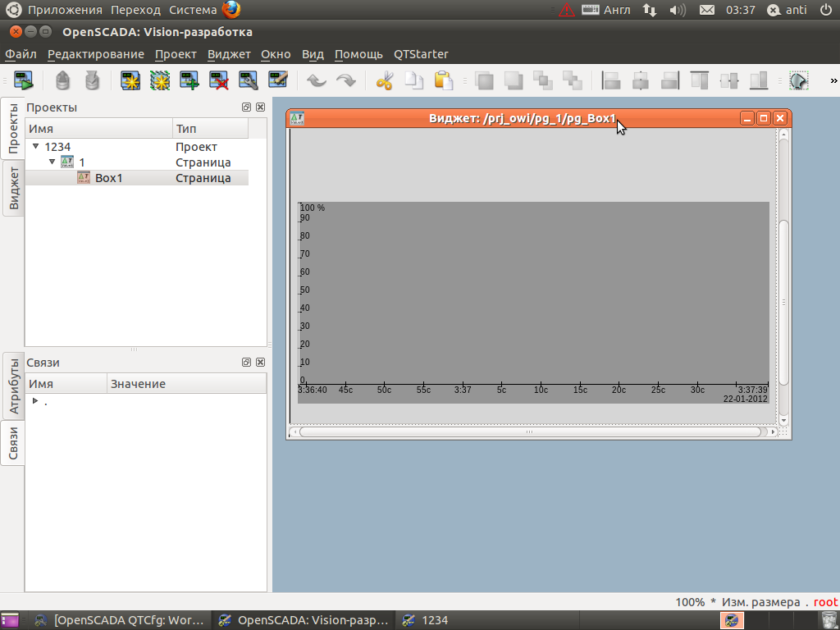Open the Проект menu
Viewport: 840px width, 630px height.
pos(176,54)
